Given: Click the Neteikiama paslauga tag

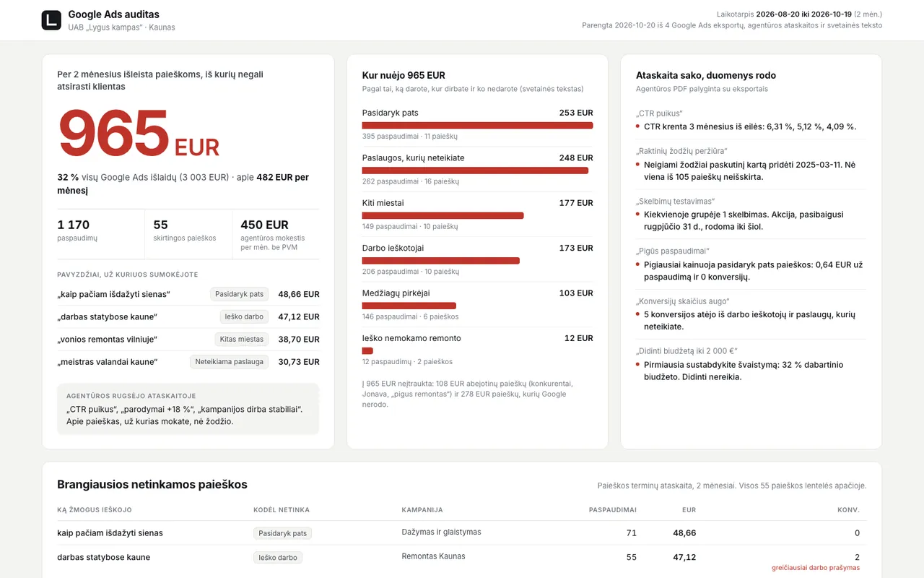Looking at the screenshot, I should click(x=230, y=361).
